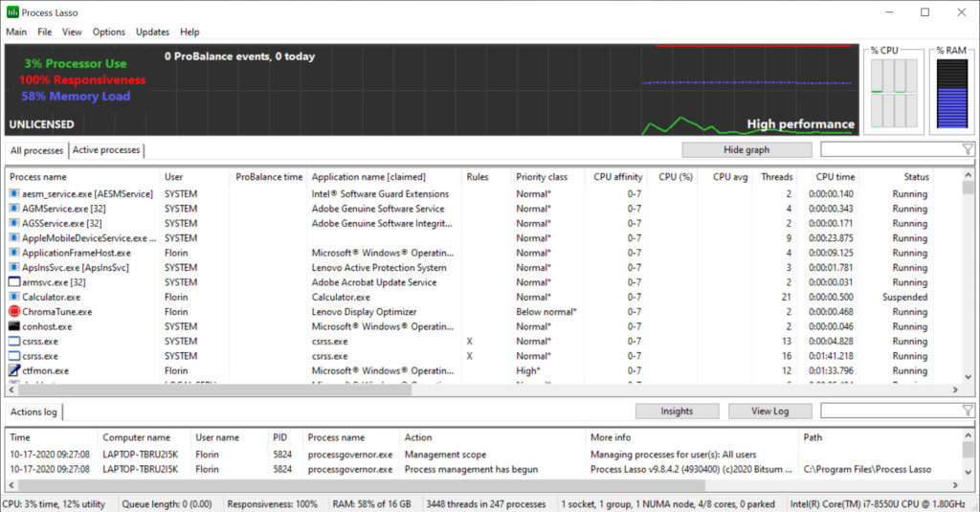Open the Options menu

(x=109, y=32)
